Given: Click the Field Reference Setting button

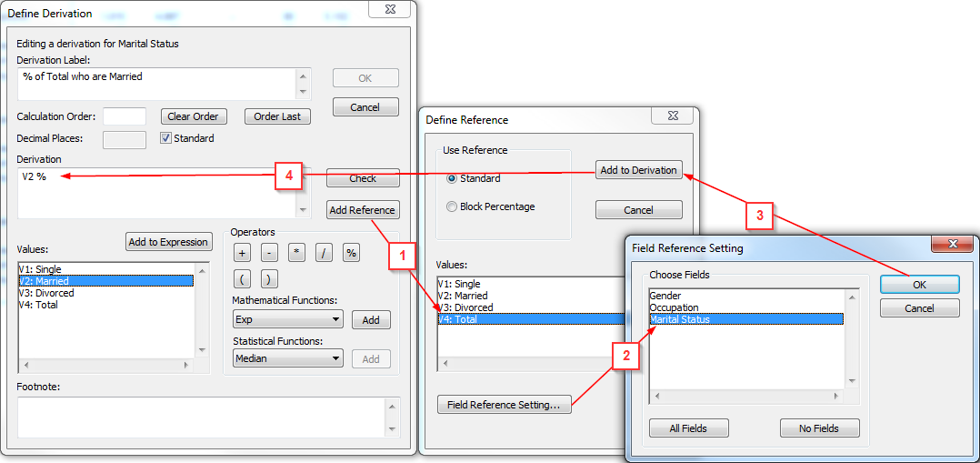Looking at the screenshot, I should click(x=504, y=405).
